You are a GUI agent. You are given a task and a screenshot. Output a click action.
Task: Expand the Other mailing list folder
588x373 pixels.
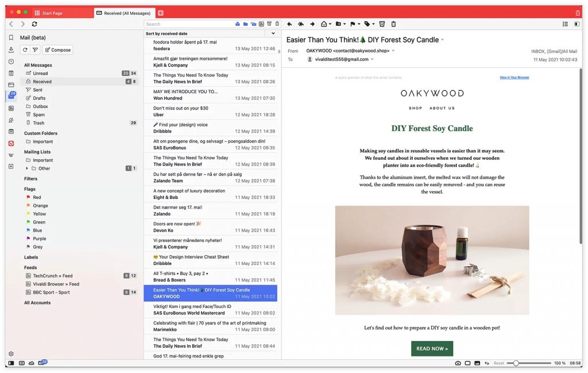tap(27, 168)
